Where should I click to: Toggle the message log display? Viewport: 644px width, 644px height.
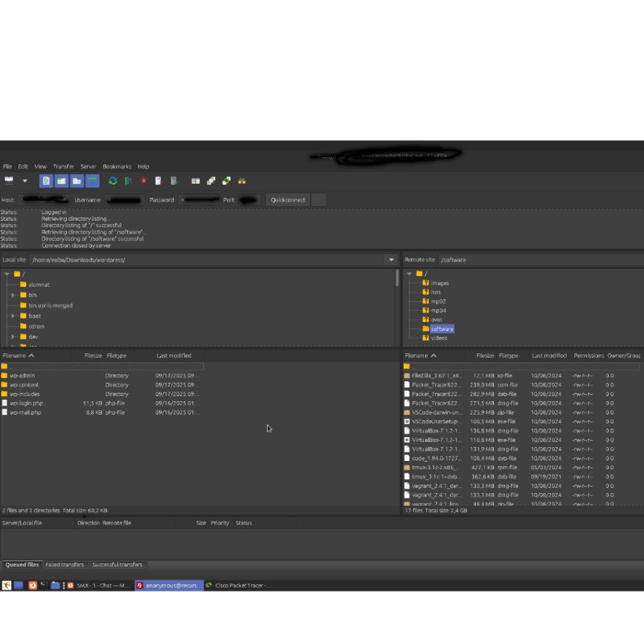tap(46, 181)
